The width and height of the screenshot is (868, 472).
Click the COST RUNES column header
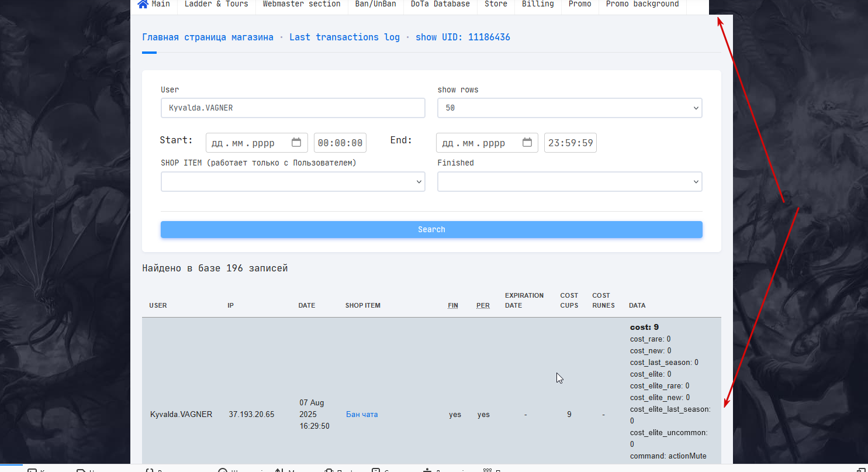coord(603,300)
